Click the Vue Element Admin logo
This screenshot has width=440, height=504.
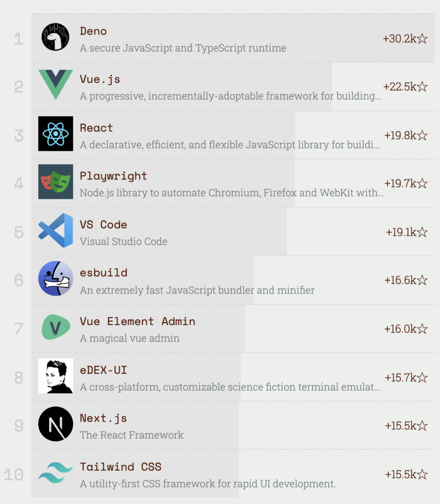55,327
